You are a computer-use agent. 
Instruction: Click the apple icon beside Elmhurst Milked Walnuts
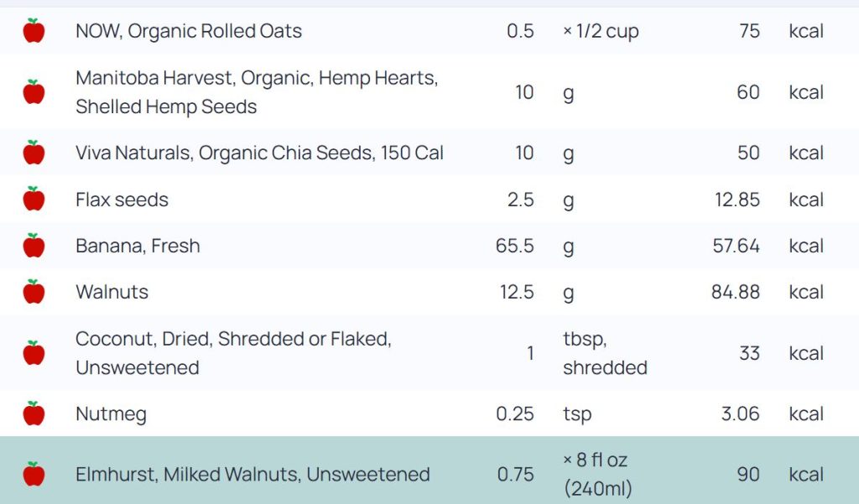34,474
